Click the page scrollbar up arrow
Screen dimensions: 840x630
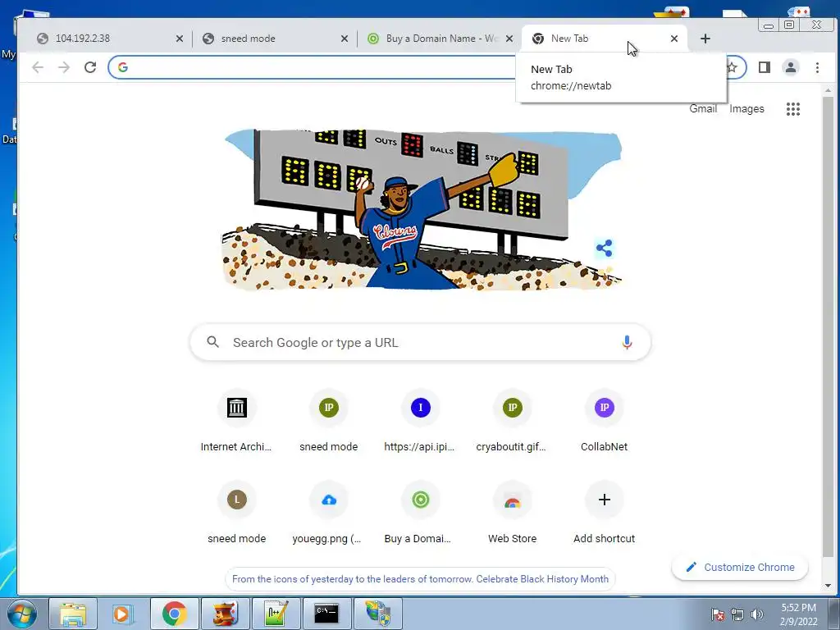pyautogui.click(x=829, y=91)
